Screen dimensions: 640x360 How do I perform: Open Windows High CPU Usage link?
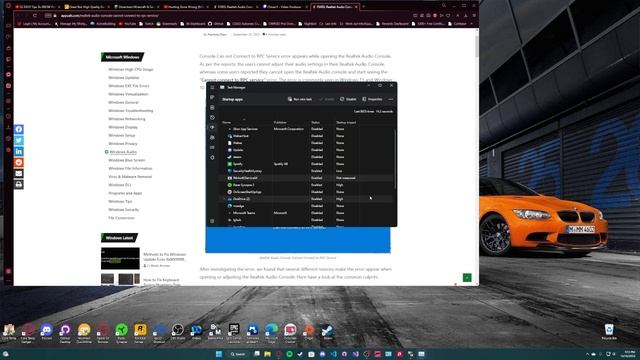pyautogui.click(x=131, y=69)
